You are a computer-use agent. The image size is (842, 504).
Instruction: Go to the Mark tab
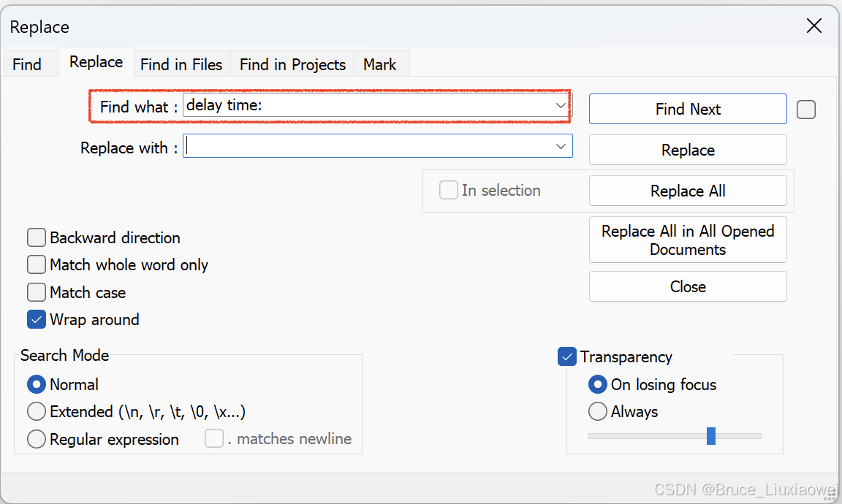tap(380, 64)
